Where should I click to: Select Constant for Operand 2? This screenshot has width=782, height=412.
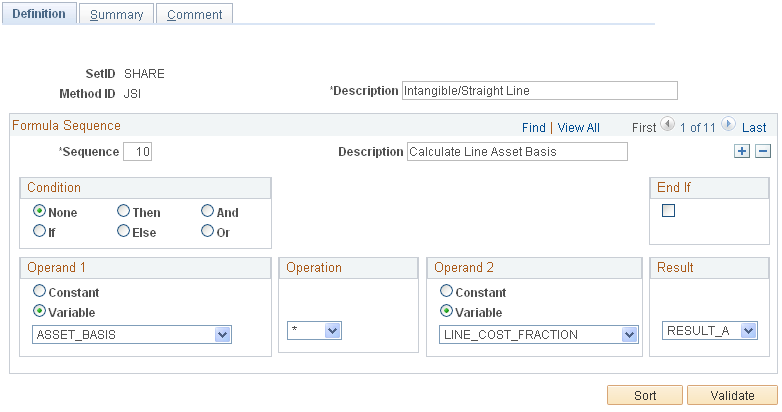pos(447,292)
